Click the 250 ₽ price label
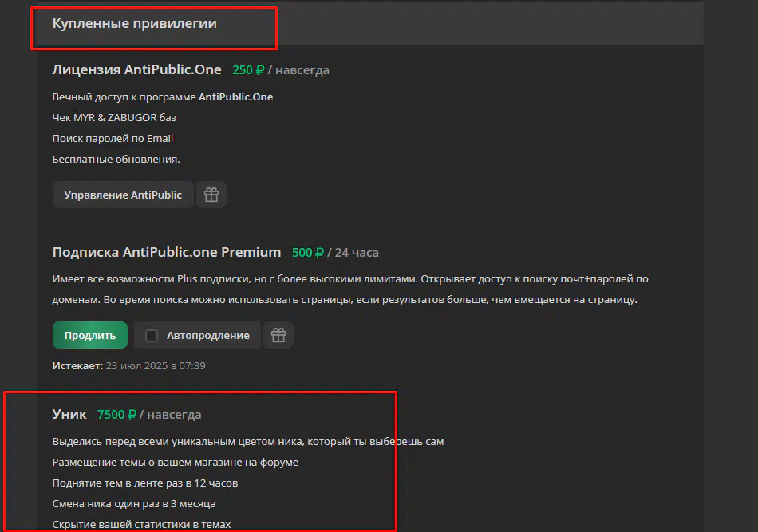Screen dimensions: 758x532 (248, 70)
